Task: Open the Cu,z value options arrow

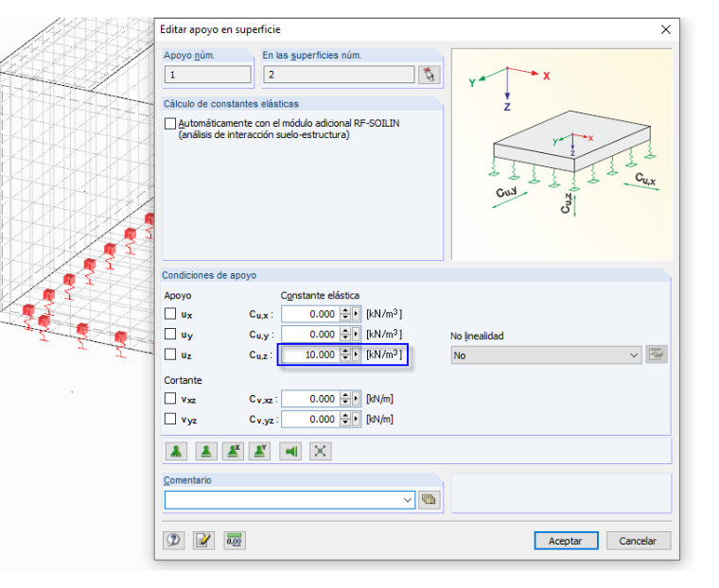Action: pyautogui.click(x=356, y=355)
